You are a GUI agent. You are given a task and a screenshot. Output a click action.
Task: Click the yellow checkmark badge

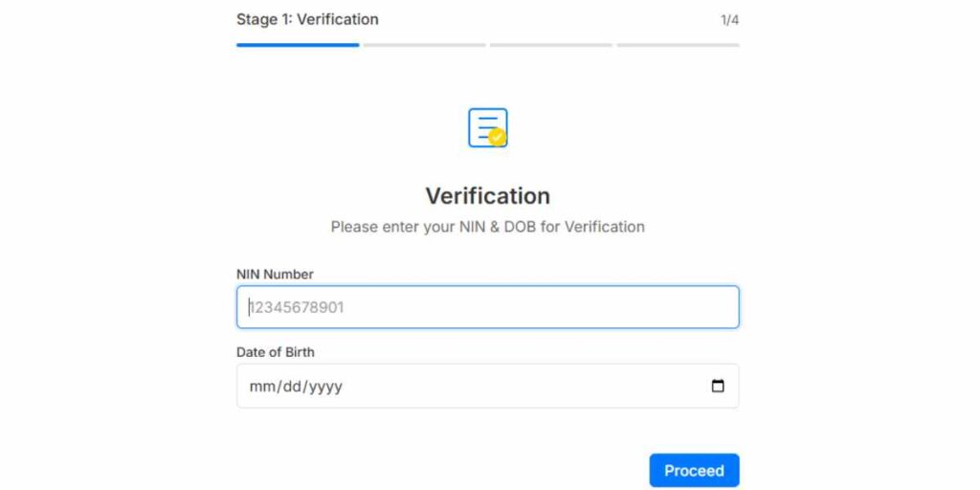498,137
